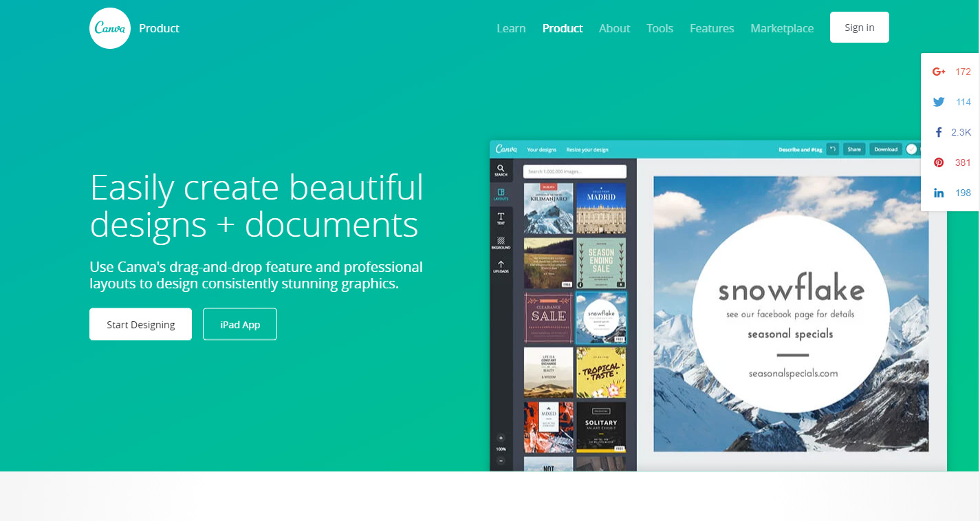Select the Tropical Taste layout thumbnail
The height and width of the screenshot is (521, 980).
tap(601, 372)
